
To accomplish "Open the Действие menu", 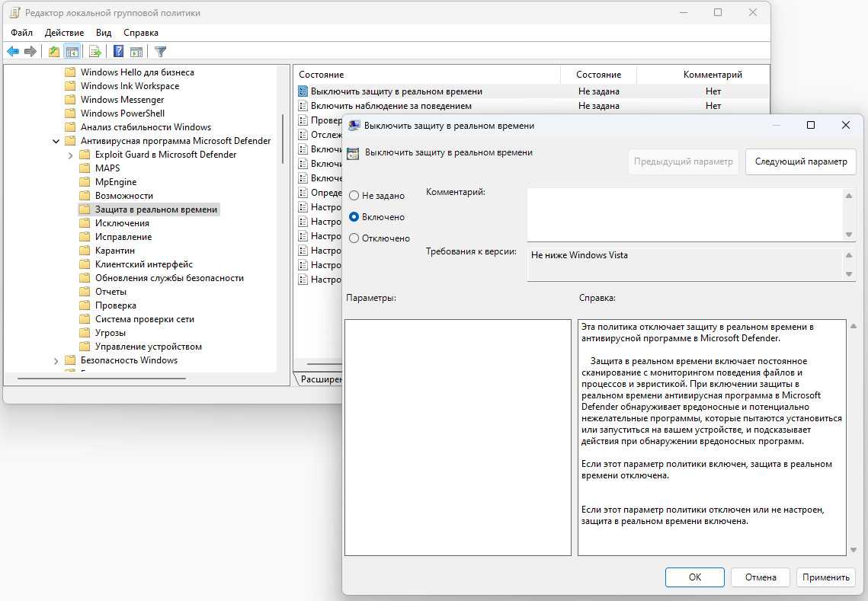I will pyautogui.click(x=64, y=33).
